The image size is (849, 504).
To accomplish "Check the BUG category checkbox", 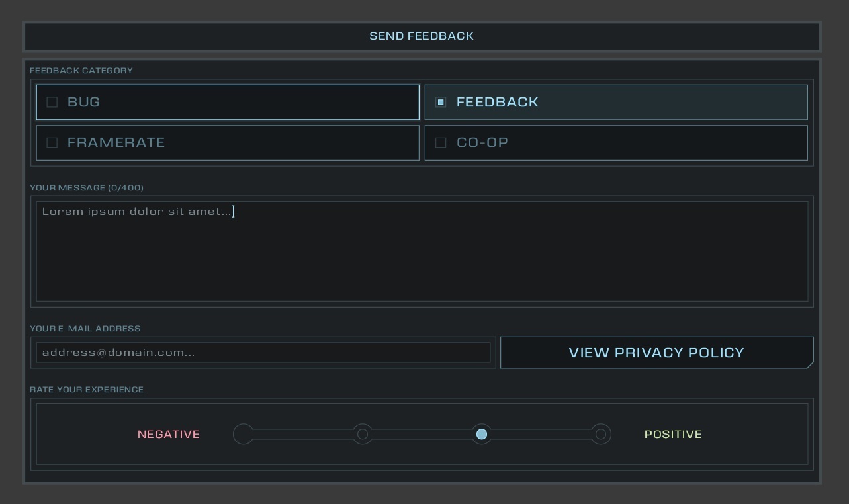I will tap(52, 103).
